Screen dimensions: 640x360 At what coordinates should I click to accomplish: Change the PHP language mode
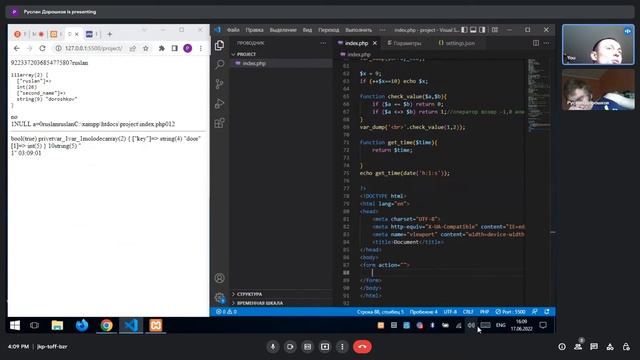484,312
